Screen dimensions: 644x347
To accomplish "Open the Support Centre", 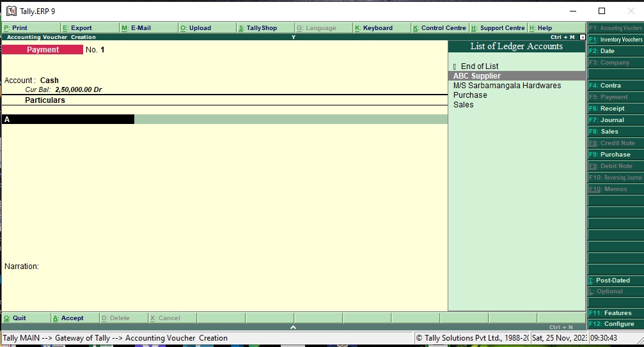I will 498,28.
